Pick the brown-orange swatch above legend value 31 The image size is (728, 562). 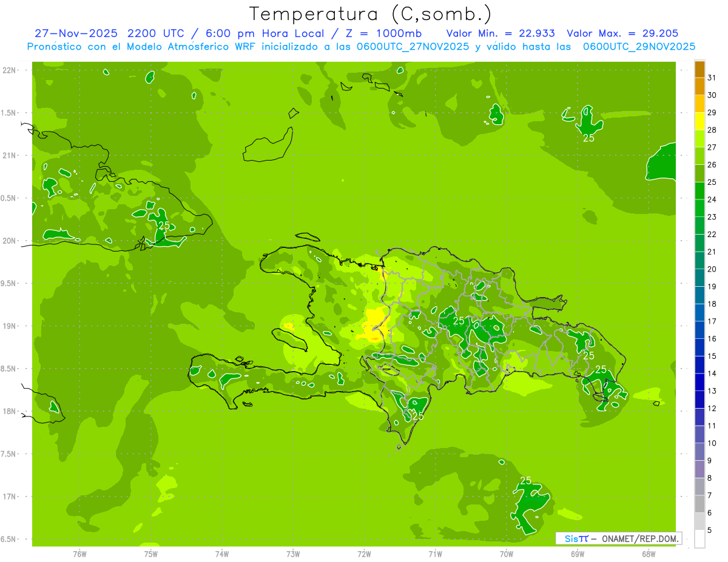point(699,70)
